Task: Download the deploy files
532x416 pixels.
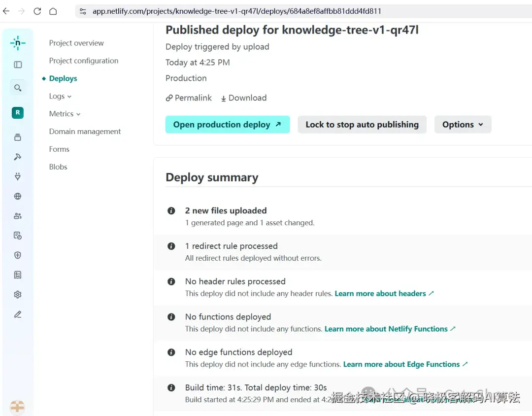Action: tap(243, 98)
